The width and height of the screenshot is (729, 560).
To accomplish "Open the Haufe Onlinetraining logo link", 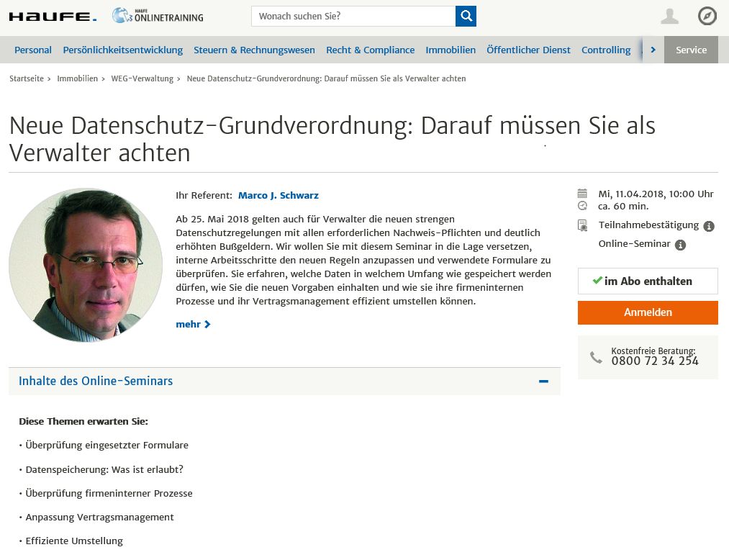I will pos(158,16).
